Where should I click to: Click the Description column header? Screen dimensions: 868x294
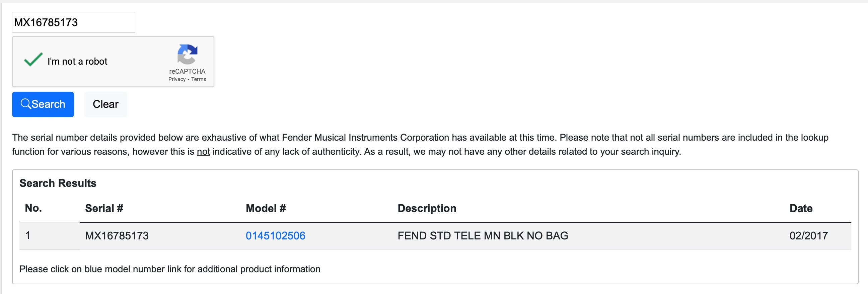click(427, 208)
